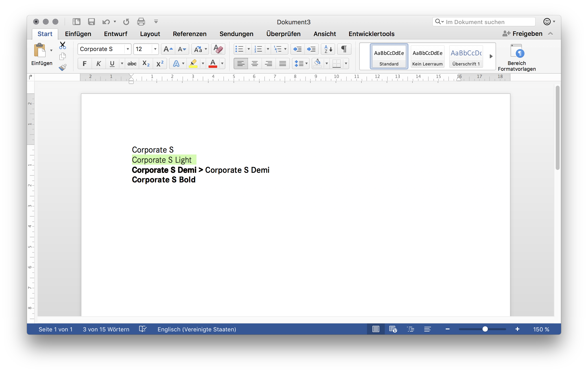Viewport: 588px width, 373px height.
Task: Switch to Draft view icon
Action: click(x=427, y=329)
